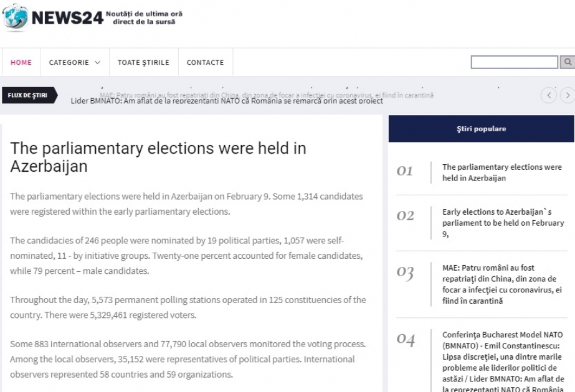Click the NEWS24 globe logo

tap(15, 17)
